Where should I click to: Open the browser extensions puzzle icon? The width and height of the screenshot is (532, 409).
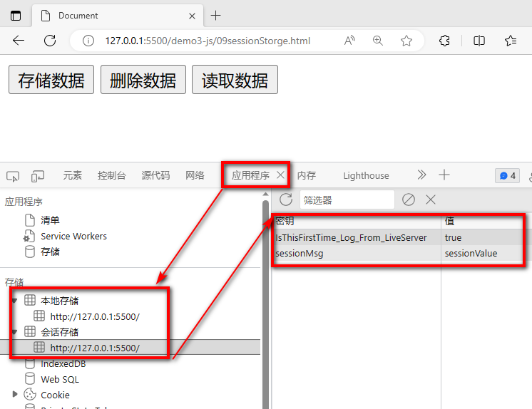pos(444,41)
